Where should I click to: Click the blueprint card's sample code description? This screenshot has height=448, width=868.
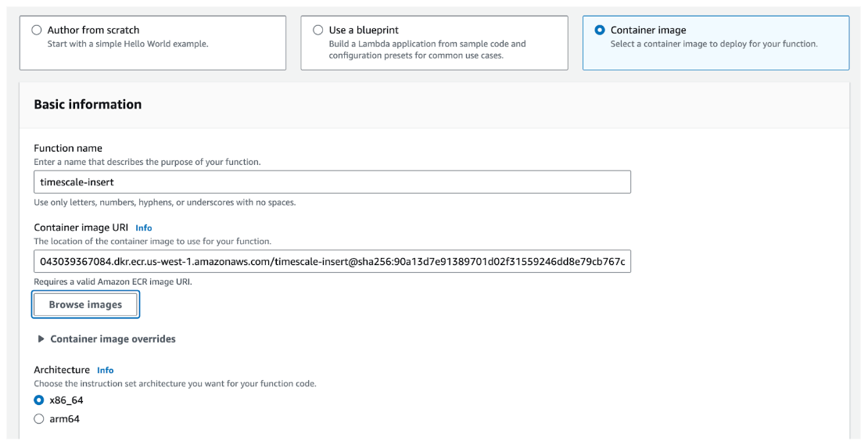[427, 49]
